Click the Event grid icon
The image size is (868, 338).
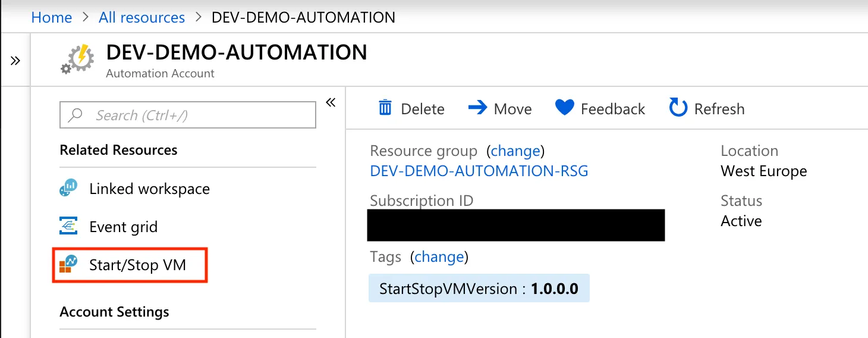69,227
